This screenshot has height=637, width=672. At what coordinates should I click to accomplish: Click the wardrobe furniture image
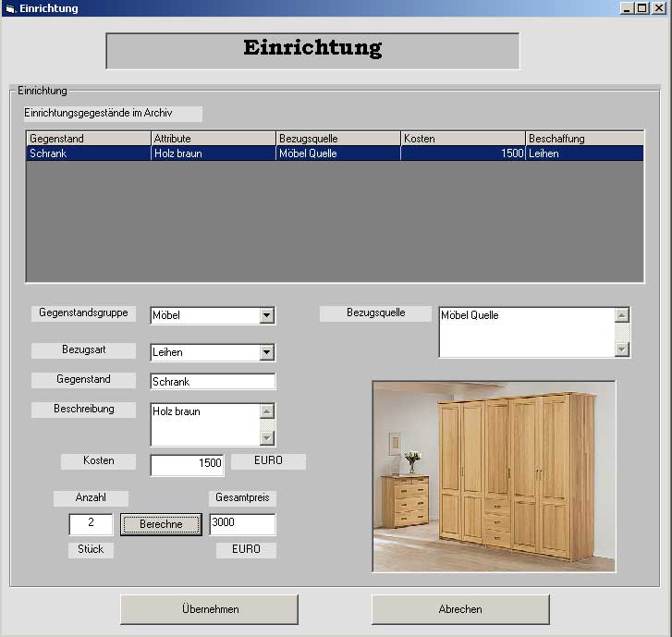coord(494,476)
